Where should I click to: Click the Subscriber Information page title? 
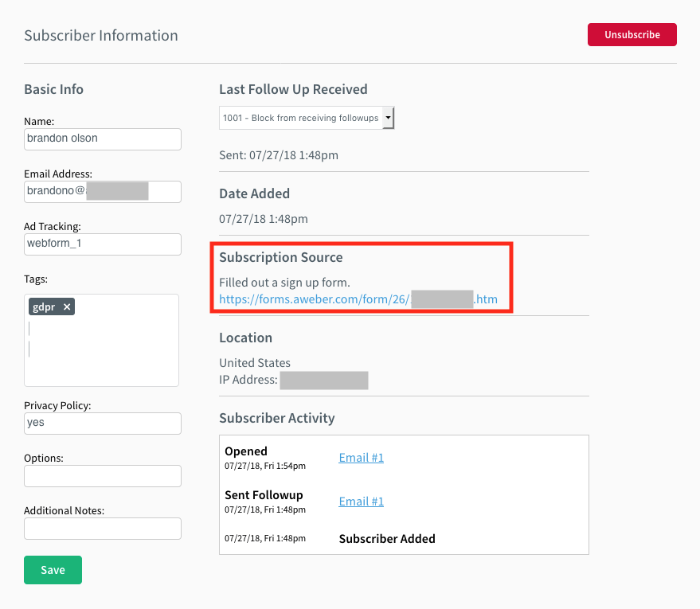101,35
